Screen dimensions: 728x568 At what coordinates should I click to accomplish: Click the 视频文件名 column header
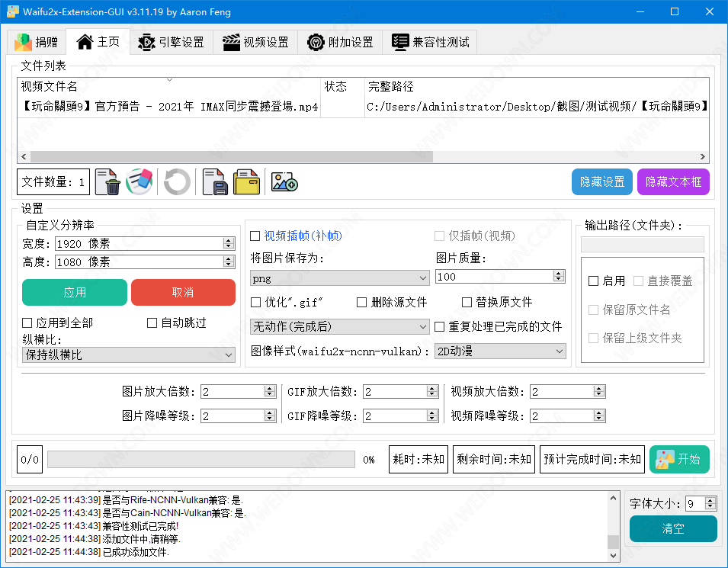(x=169, y=86)
